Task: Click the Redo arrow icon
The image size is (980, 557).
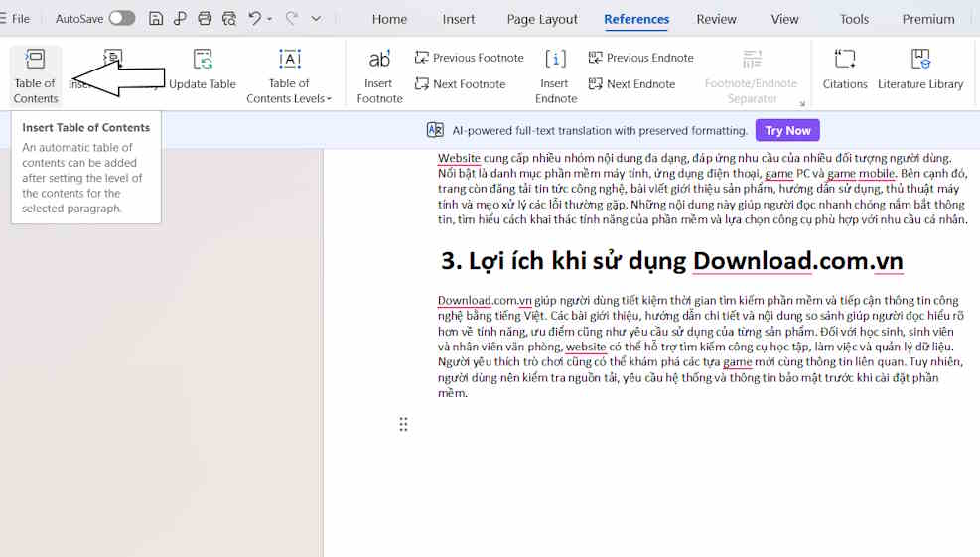Action: (291, 18)
